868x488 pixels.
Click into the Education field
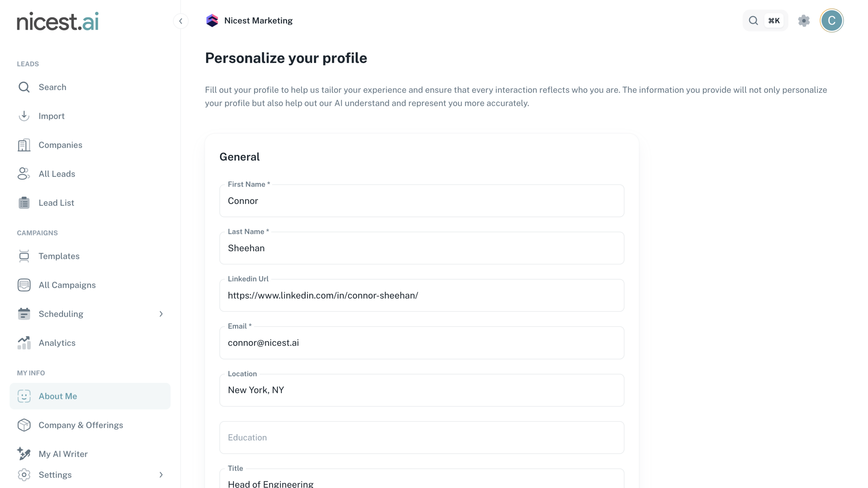point(422,437)
